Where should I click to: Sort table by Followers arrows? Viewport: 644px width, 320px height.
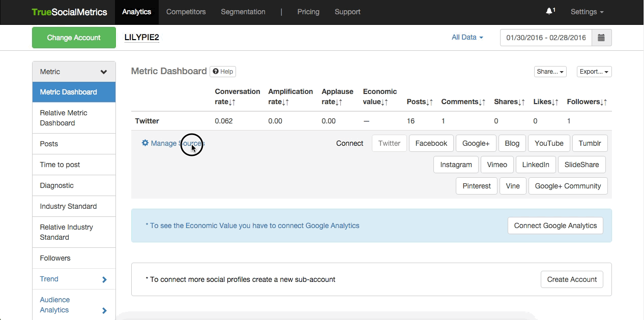(603, 102)
